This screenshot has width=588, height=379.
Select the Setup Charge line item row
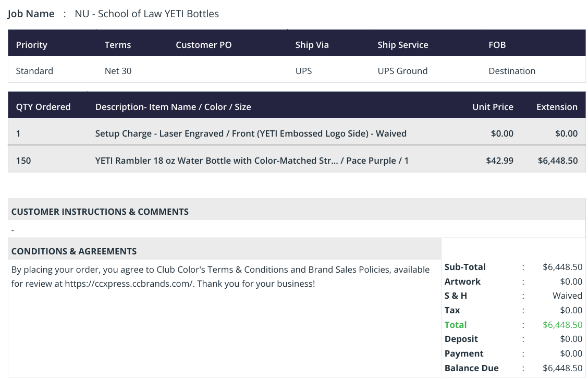coord(297,133)
